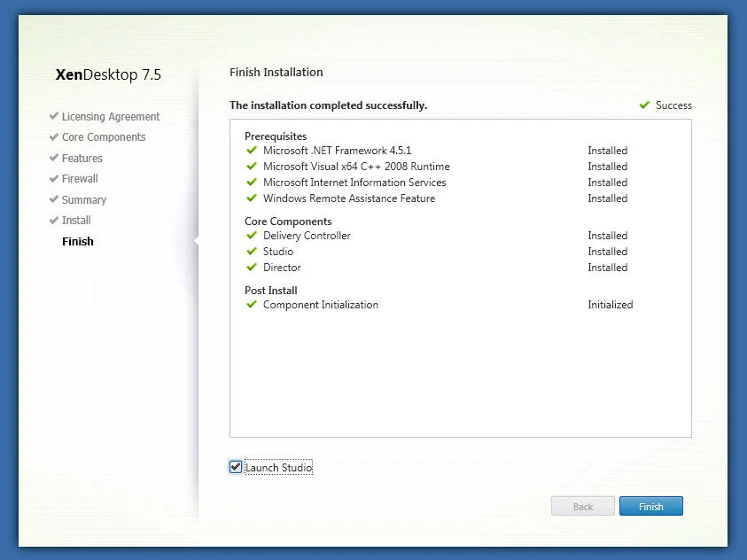Click the Finish step in sidebar

click(x=78, y=241)
